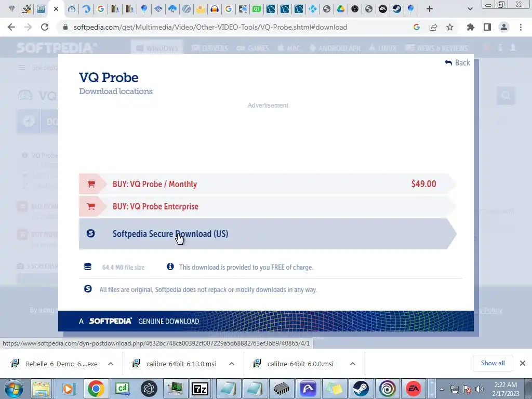Open the media player taskbar icon
Viewport: 532px width, 399px height.
[68, 389]
